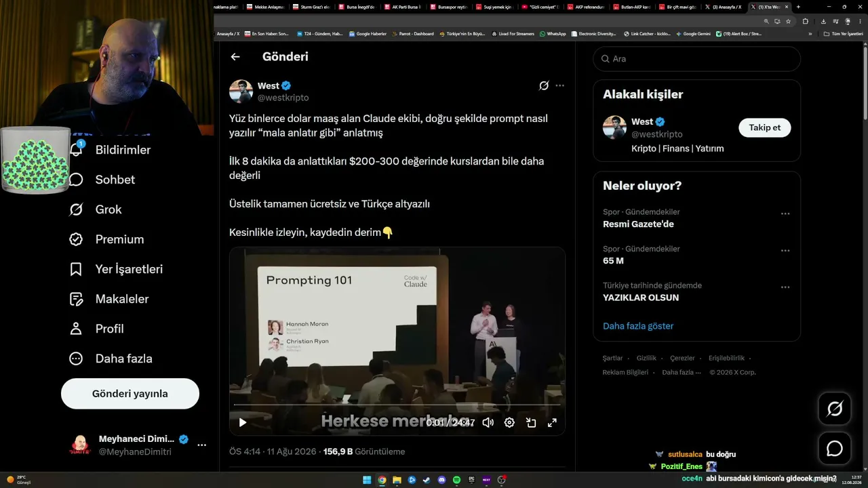This screenshot has height=488, width=868.
Task: Open West's avatar in Alakalı kişiler
Action: 614,127
